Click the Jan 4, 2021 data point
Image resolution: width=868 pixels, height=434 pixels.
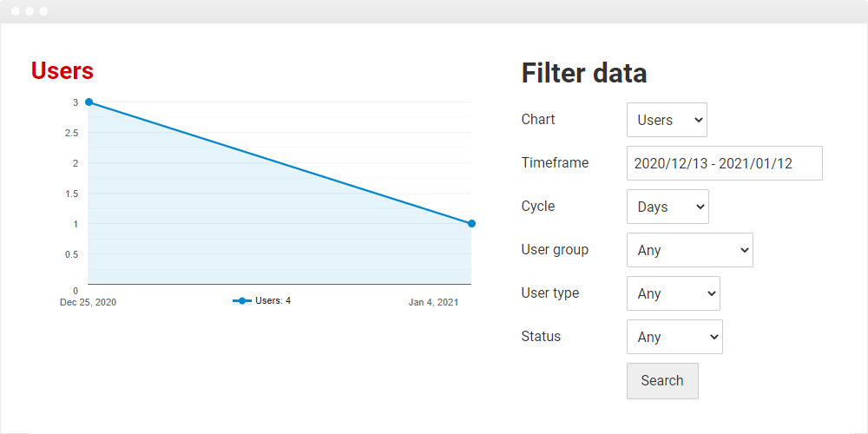click(x=471, y=224)
